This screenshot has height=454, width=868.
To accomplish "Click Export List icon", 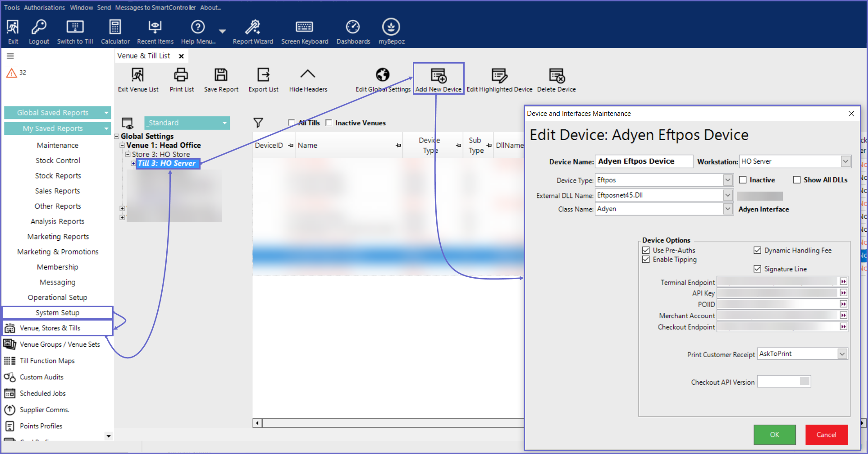I will tap(263, 75).
